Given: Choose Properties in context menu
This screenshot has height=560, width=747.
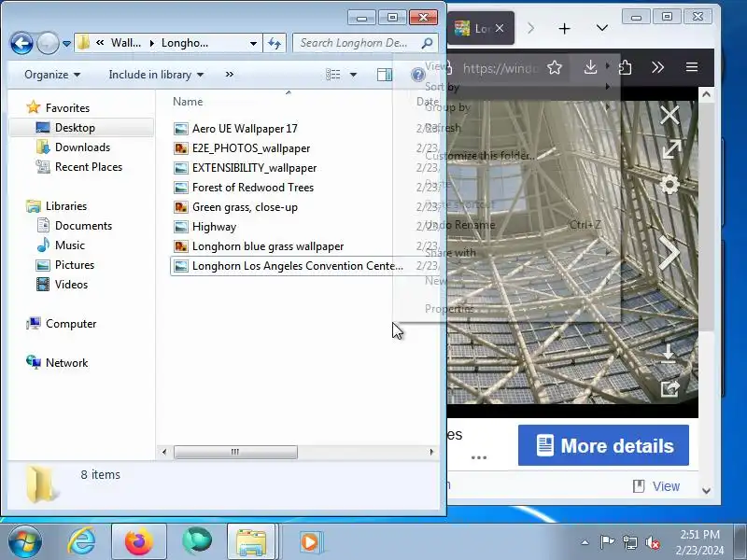Looking at the screenshot, I should click(449, 309).
